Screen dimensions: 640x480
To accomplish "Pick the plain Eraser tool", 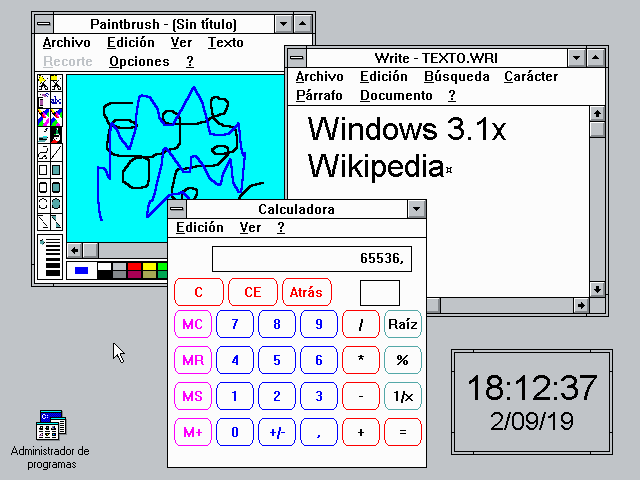I will point(56,118).
